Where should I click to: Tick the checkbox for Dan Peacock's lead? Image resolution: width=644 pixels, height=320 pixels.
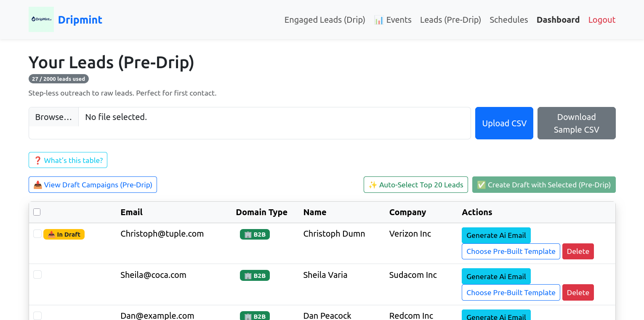(37, 316)
